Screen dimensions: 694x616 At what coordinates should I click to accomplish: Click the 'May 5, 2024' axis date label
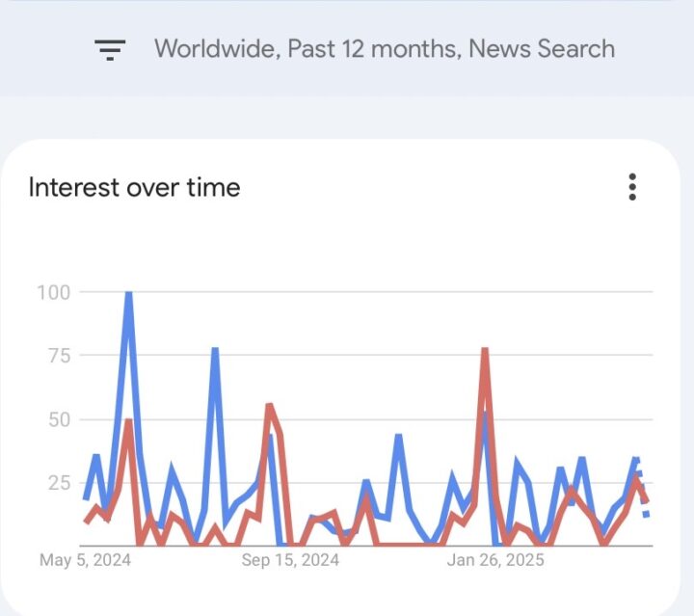tap(85, 560)
